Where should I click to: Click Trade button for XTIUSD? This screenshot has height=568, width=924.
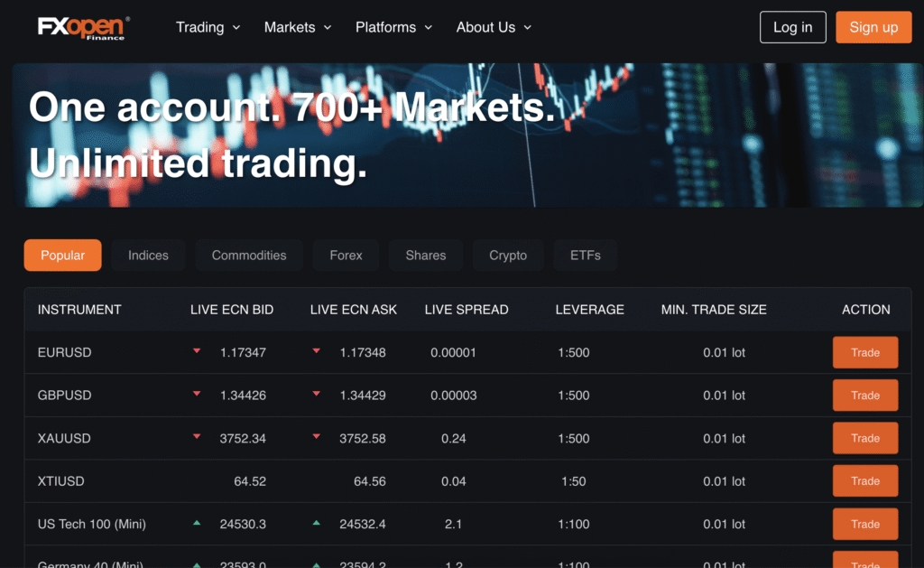click(x=864, y=481)
